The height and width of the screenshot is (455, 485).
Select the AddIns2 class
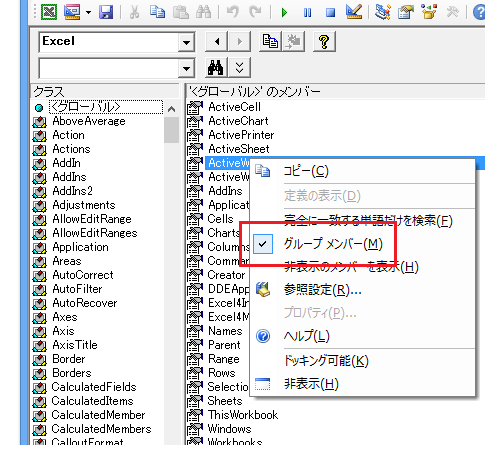coord(72,191)
